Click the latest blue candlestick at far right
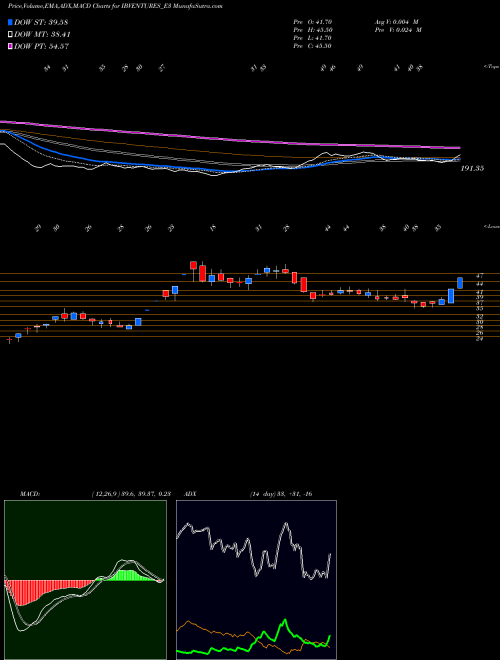This screenshot has height=660, width=500. (x=460, y=283)
